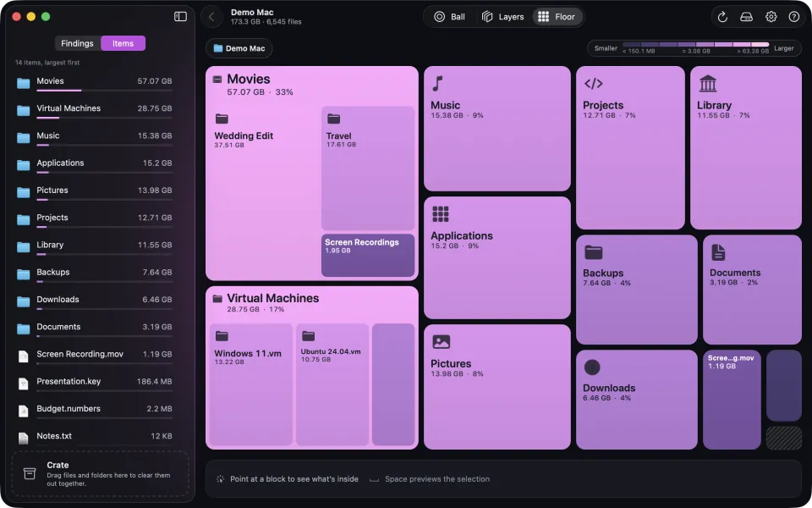
Task: Select the Items tab
Action: (x=123, y=43)
